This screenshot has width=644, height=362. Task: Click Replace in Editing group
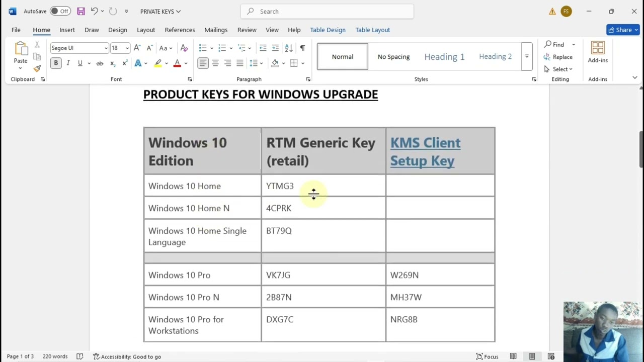(558, 57)
